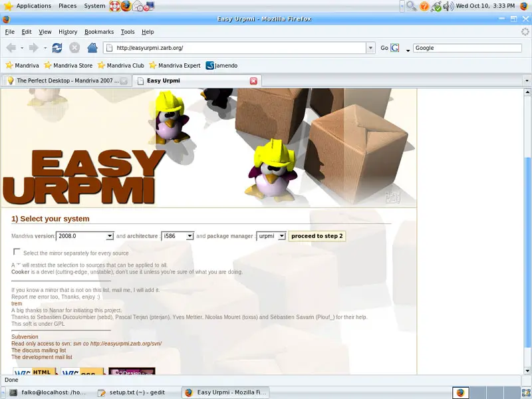Click the monitor launcher in top panel
Screen dimensions: 532x399
click(149, 6)
